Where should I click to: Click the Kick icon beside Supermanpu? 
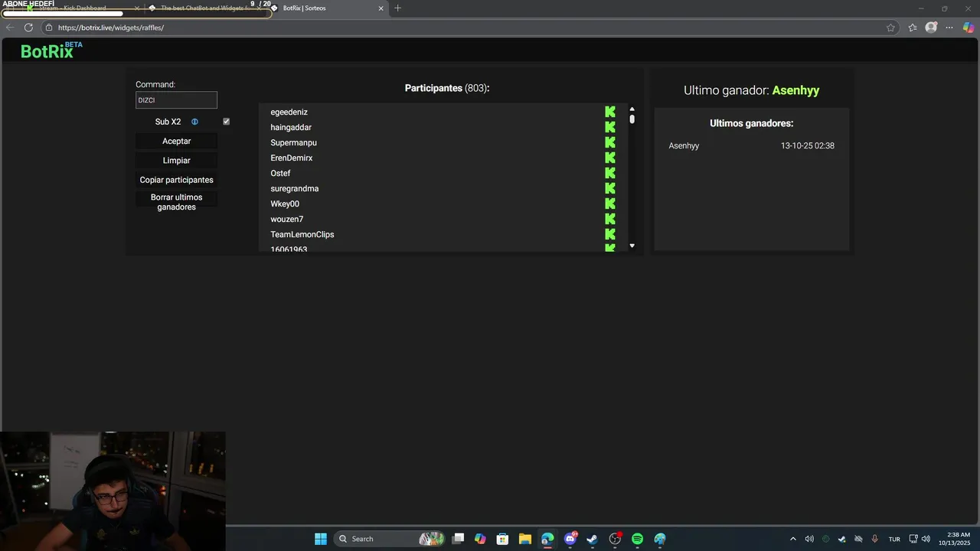pos(610,142)
